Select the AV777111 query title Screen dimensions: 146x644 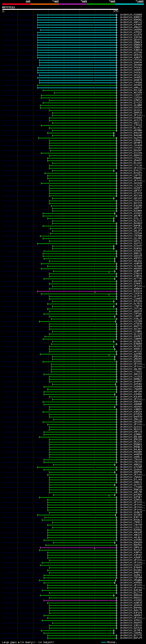point(8,8)
